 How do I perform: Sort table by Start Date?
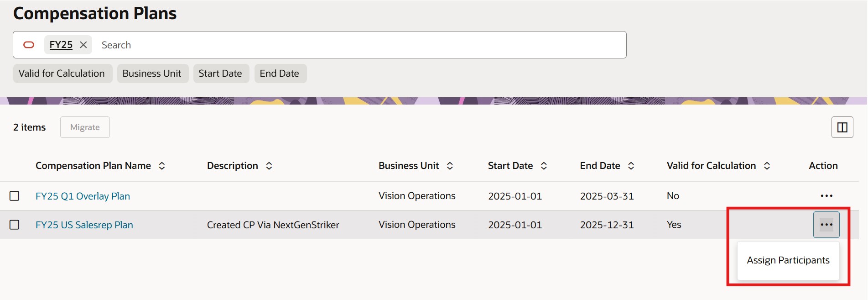pyautogui.click(x=544, y=166)
